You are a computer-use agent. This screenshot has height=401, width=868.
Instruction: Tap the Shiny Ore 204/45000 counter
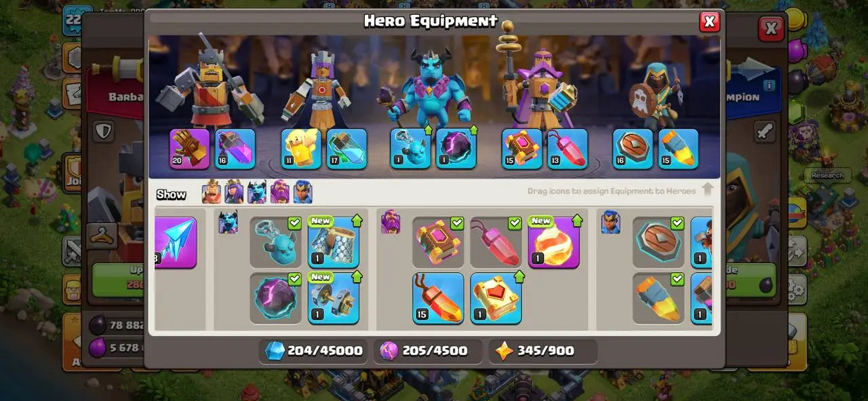[313, 351]
